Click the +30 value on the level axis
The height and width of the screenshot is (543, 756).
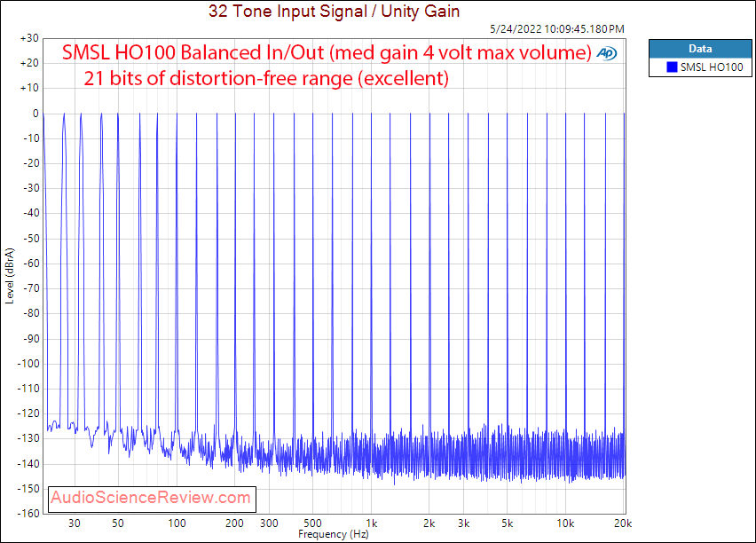coord(29,38)
